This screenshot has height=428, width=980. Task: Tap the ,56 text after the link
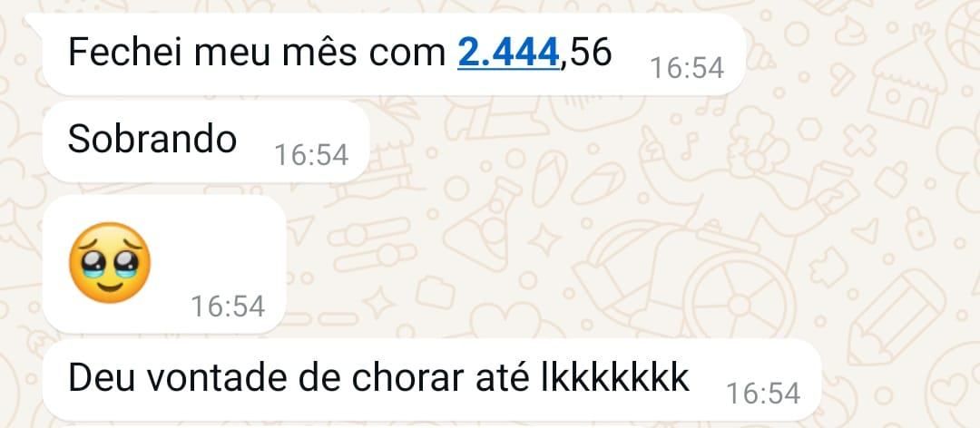tap(585, 53)
